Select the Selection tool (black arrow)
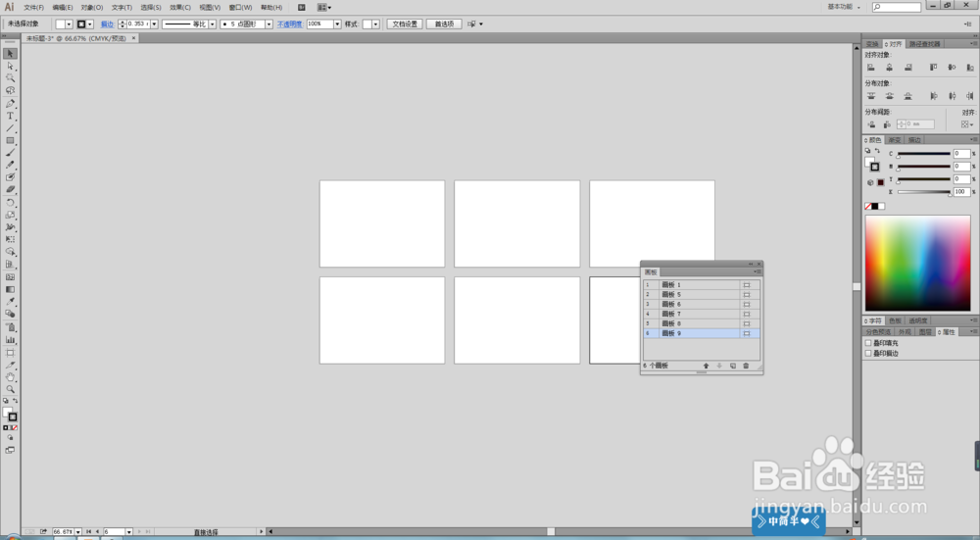Image resolution: width=980 pixels, height=540 pixels. pyautogui.click(x=10, y=54)
